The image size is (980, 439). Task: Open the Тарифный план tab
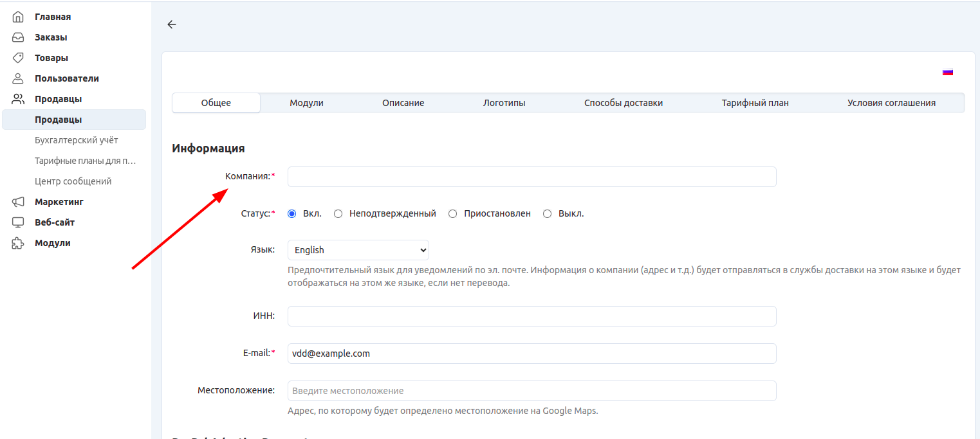755,103
